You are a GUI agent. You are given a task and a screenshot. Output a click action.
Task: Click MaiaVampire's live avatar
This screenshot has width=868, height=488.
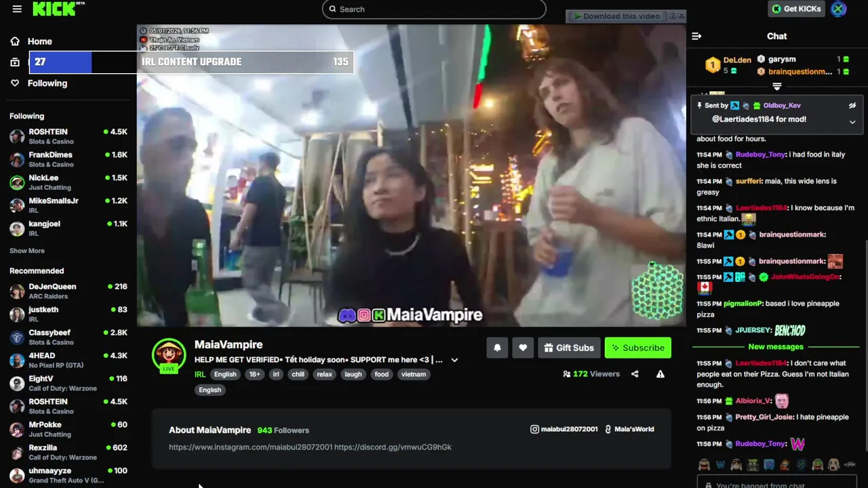[168, 355]
